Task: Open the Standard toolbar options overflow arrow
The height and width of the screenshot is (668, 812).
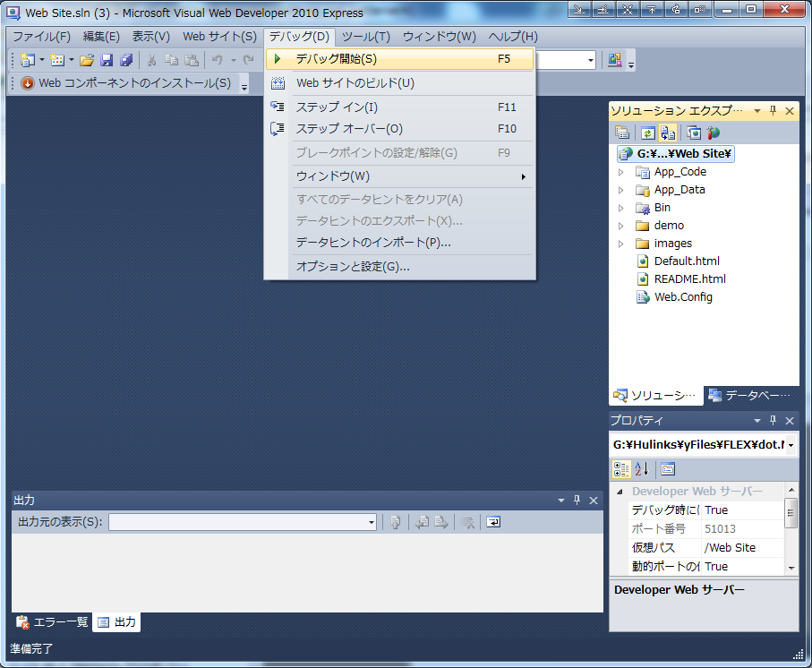Action: (631, 64)
